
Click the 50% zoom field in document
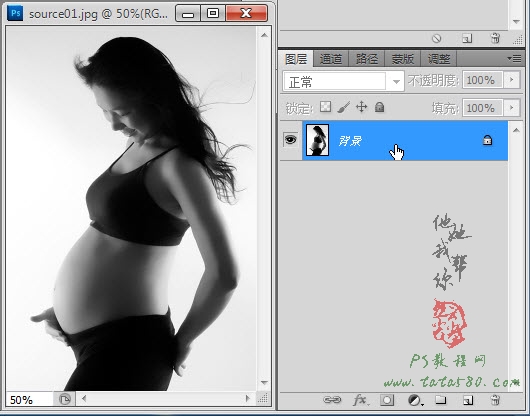click(x=29, y=400)
